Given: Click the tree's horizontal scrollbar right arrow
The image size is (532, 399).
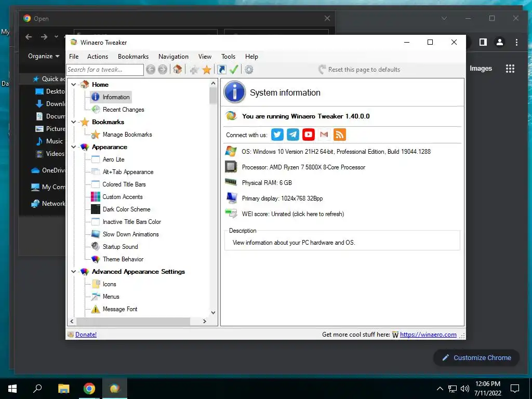Looking at the screenshot, I should [x=205, y=321].
